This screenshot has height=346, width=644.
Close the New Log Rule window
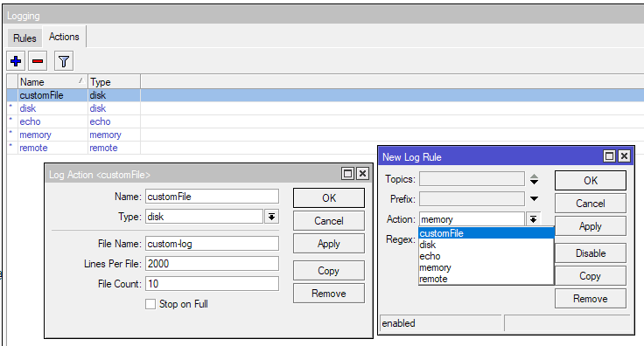[624, 156]
